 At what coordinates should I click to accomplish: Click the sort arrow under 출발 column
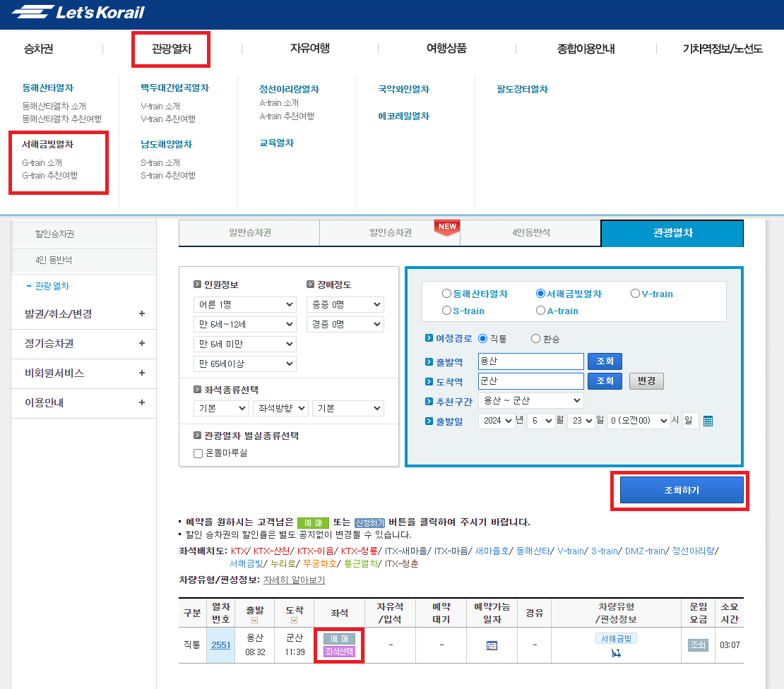pos(254,621)
